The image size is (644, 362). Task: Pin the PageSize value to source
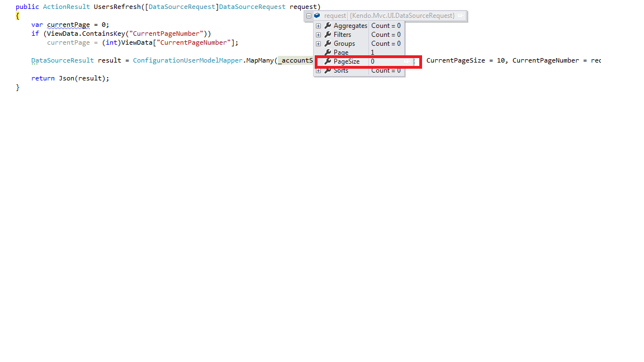point(407,61)
